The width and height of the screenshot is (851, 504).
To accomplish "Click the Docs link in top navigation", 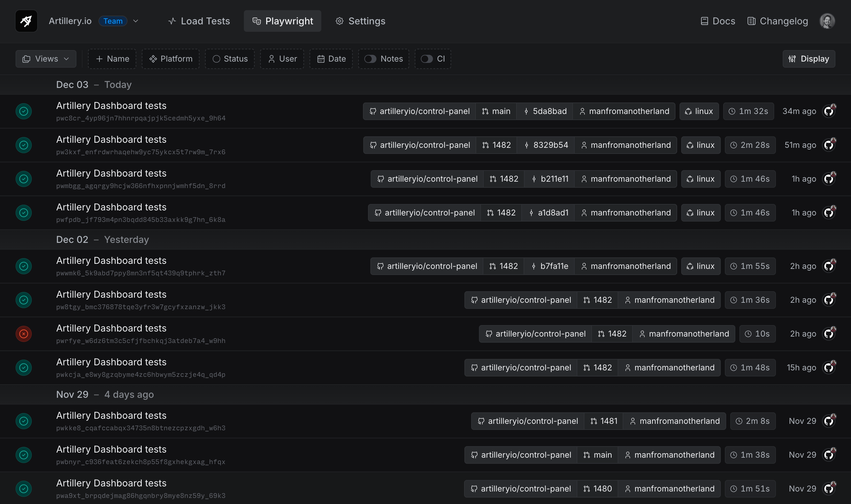I will pos(718,20).
